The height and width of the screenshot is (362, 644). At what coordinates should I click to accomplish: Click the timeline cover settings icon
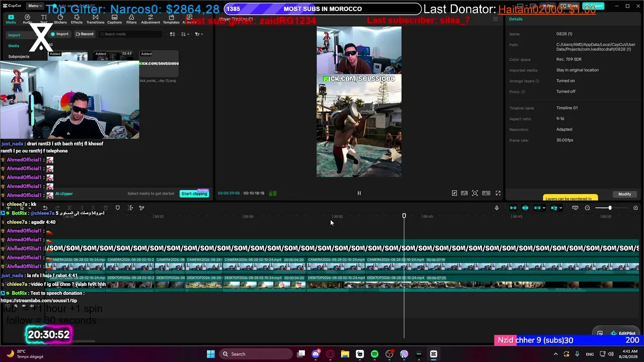pos(575,208)
